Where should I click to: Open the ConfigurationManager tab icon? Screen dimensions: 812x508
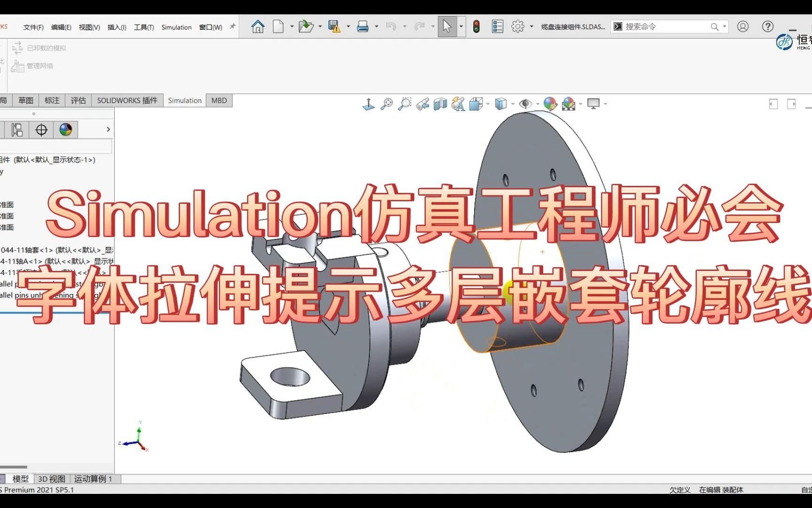click(17, 129)
